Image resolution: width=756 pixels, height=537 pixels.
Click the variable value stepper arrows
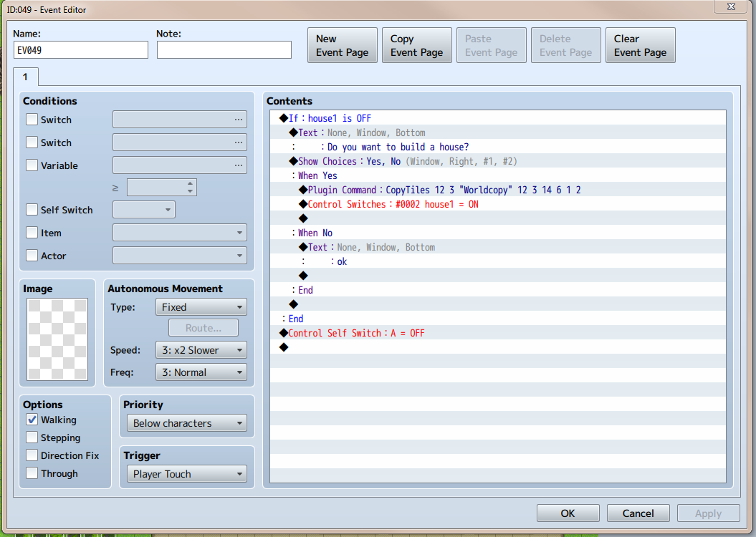click(191, 188)
